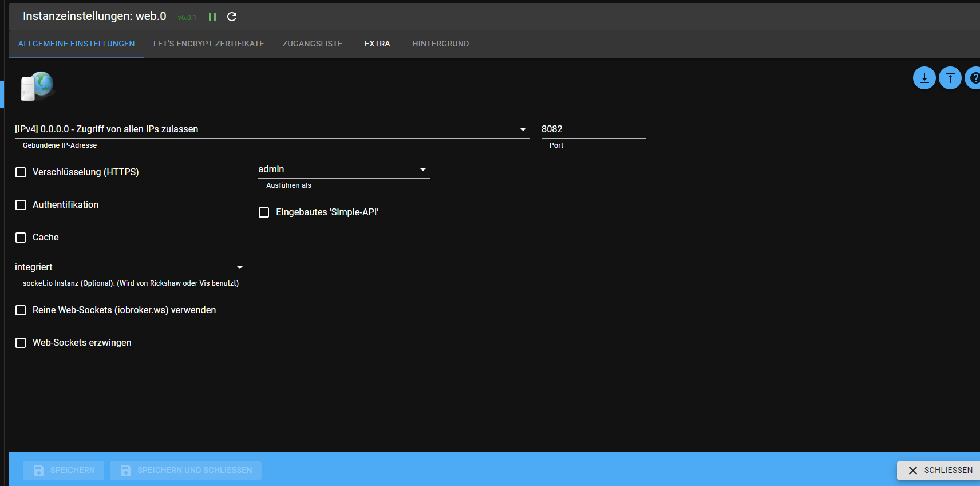Click the Port label under 8082

(x=556, y=145)
